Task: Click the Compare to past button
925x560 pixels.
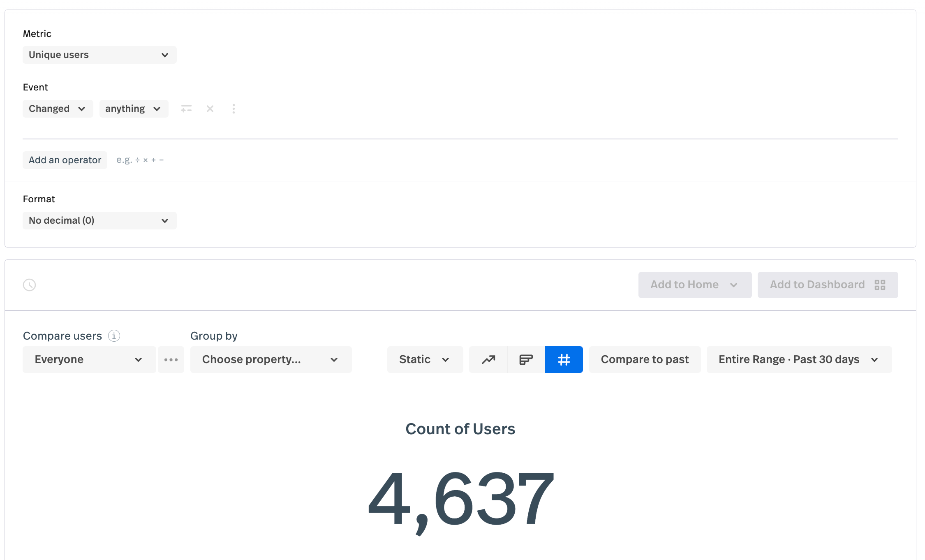Action: tap(644, 359)
